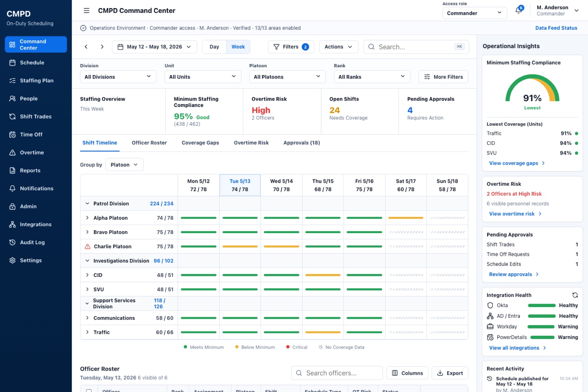Screen dimensions: 588x392
Task: Open Overtime in the sidebar
Action: pos(36,153)
